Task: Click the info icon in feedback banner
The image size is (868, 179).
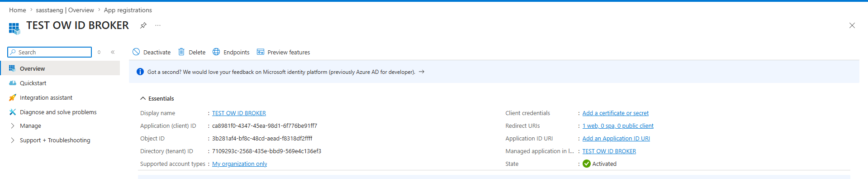Action: click(x=140, y=72)
